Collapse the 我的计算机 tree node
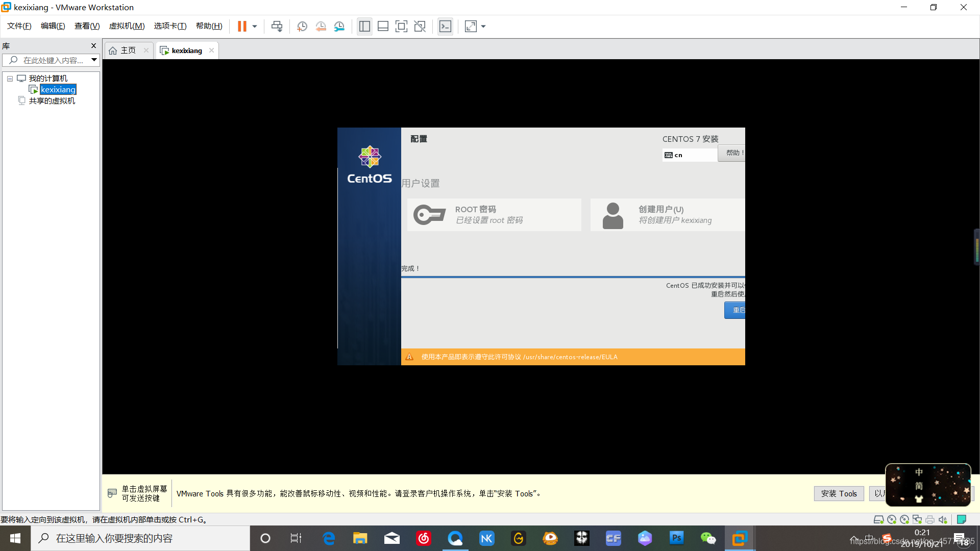The width and height of the screenshot is (980, 551). tap(10, 79)
